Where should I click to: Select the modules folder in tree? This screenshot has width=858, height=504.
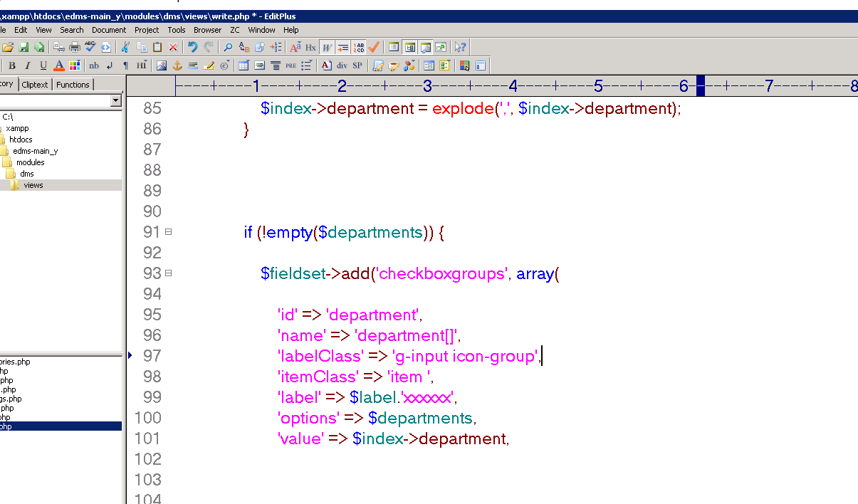tap(31, 162)
